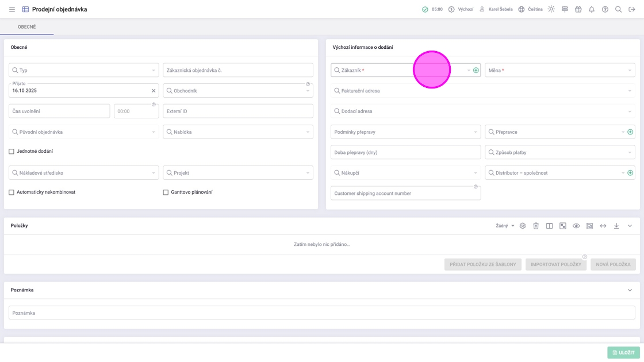Image resolution: width=644 pixels, height=362 pixels.
Task: Click the download icon in Položky
Action: [616, 226]
